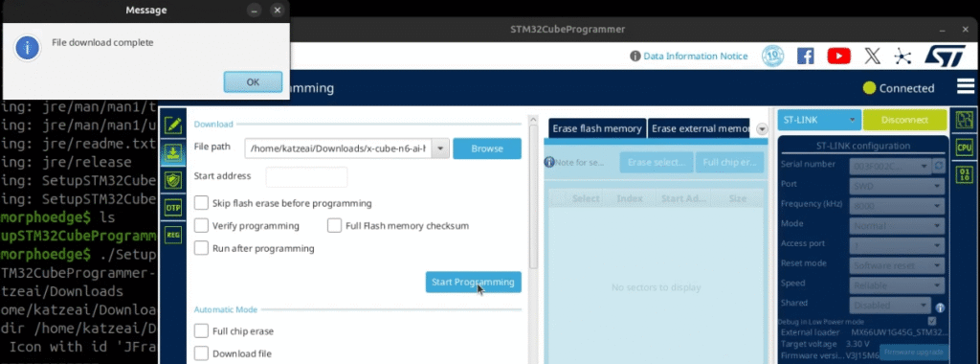Click the Disconnect button
980x364 pixels.
click(904, 120)
